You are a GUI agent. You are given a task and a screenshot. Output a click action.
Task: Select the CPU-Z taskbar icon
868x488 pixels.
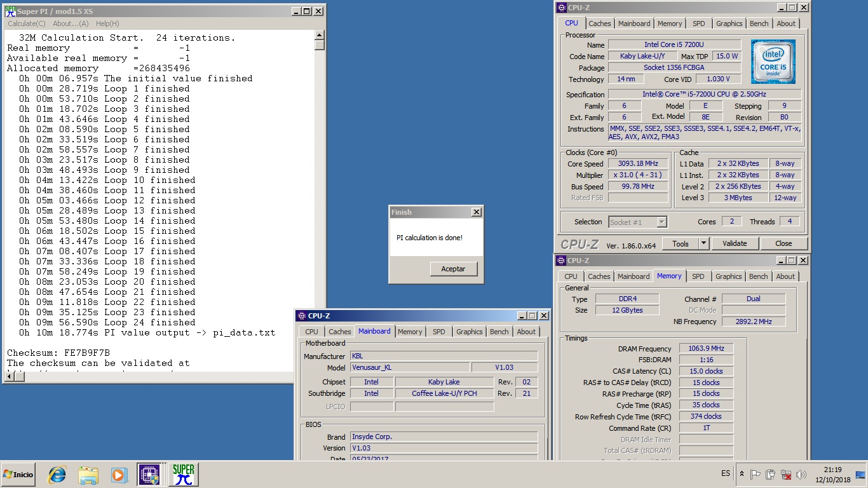(149, 474)
